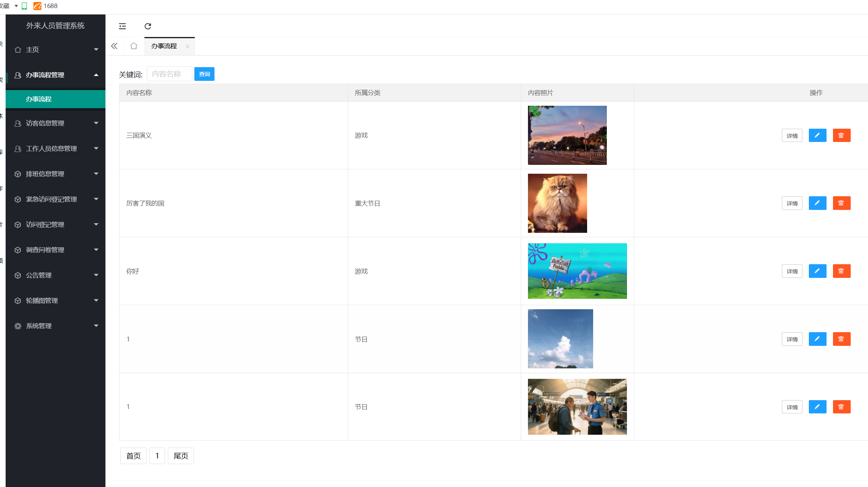The height and width of the screenshot is (487, 868).
Task: Click the refresh page icon
Action: [148, 26]
